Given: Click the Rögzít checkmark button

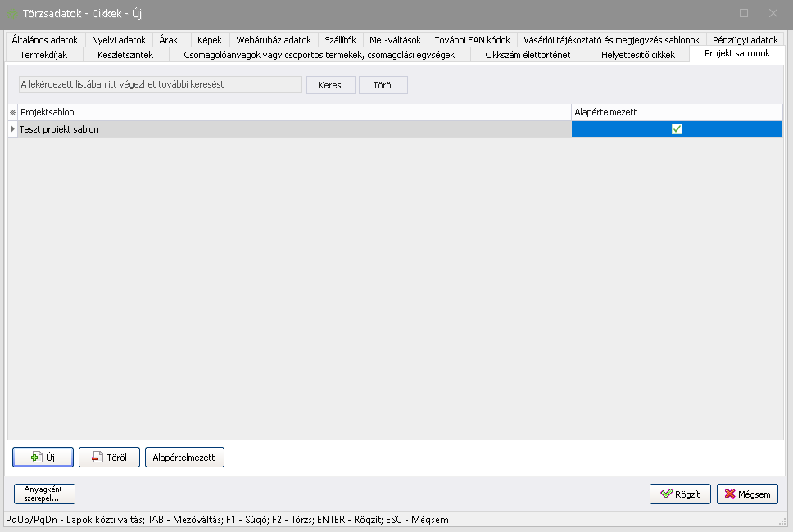Looking at the screenshot, I should click(x=679, y=494).
